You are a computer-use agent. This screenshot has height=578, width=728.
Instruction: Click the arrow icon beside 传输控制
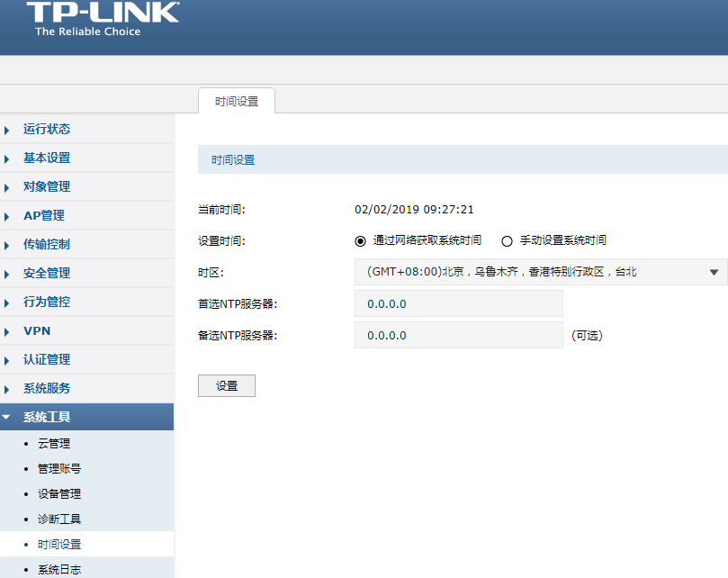pos(9,244)
